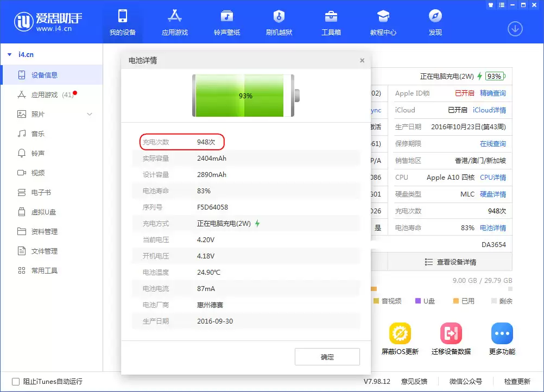This screenshot has height=392, width=544.
Task: Select the 电池温度 24.90℃ row
Action: coord(246,273)
